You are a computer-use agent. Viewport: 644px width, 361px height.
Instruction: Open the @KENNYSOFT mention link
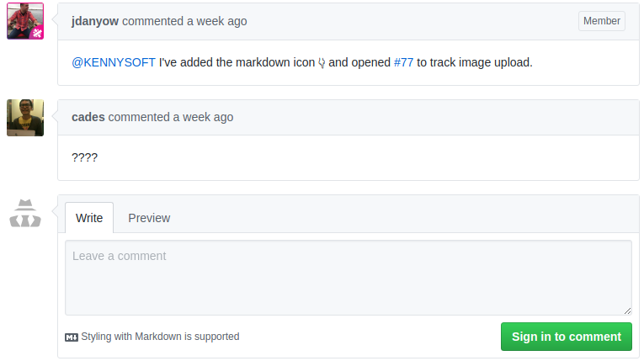(x=114, y=62)
